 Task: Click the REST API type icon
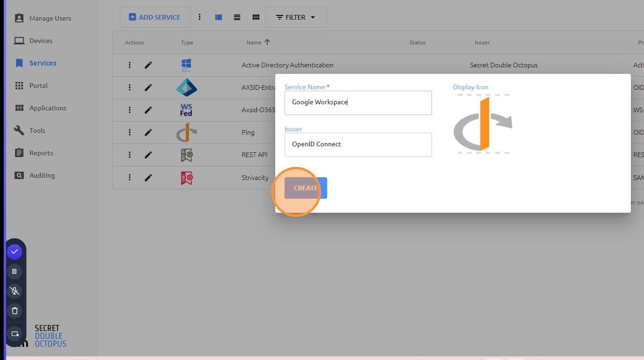point(186,155)
